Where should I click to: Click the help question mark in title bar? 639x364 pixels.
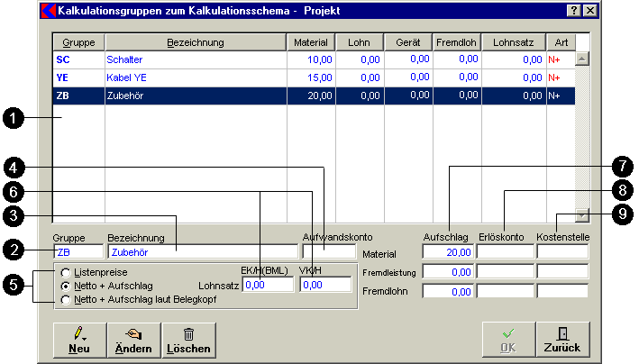tap(573, 11)
